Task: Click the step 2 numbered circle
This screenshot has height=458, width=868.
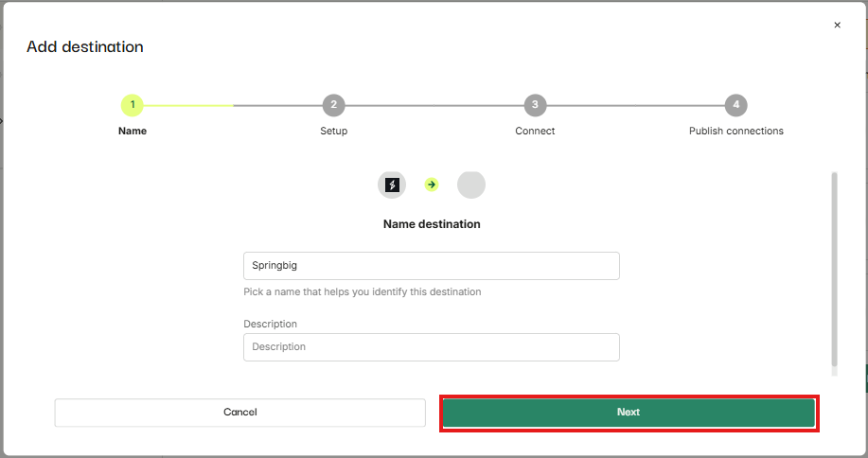Action: click(333, 105)
